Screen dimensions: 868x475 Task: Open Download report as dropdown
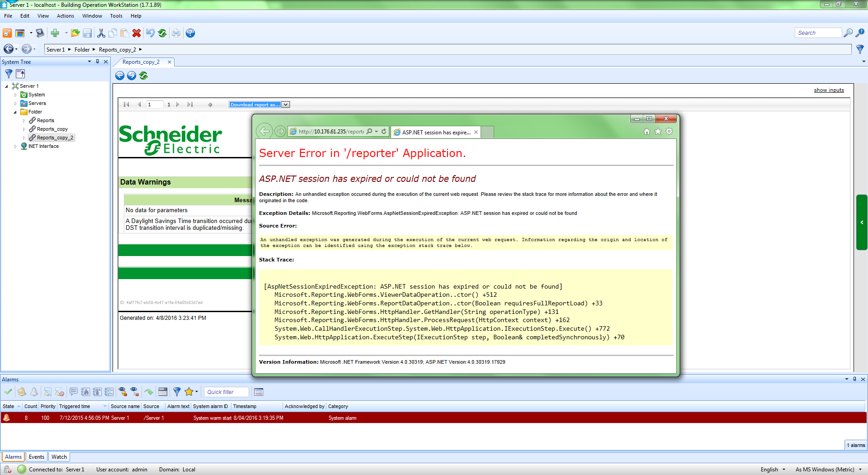[286, 104]
